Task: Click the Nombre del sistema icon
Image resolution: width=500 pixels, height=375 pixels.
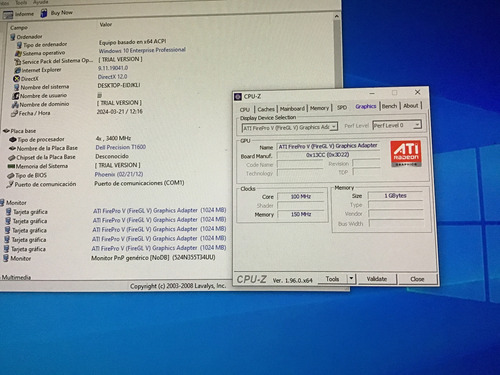Action: coord(16,87)
